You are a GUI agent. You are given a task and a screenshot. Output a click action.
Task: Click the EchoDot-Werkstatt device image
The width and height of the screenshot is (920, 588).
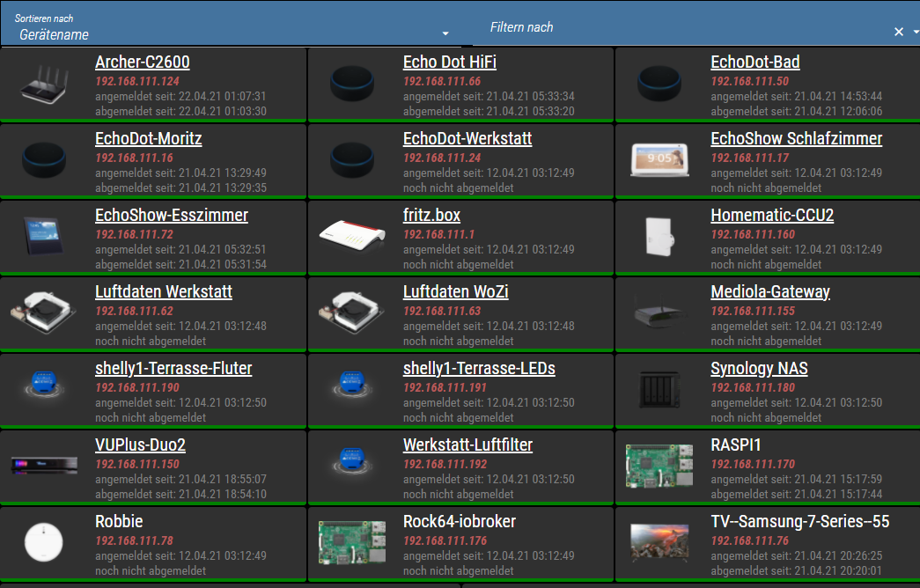click(352, 159)
